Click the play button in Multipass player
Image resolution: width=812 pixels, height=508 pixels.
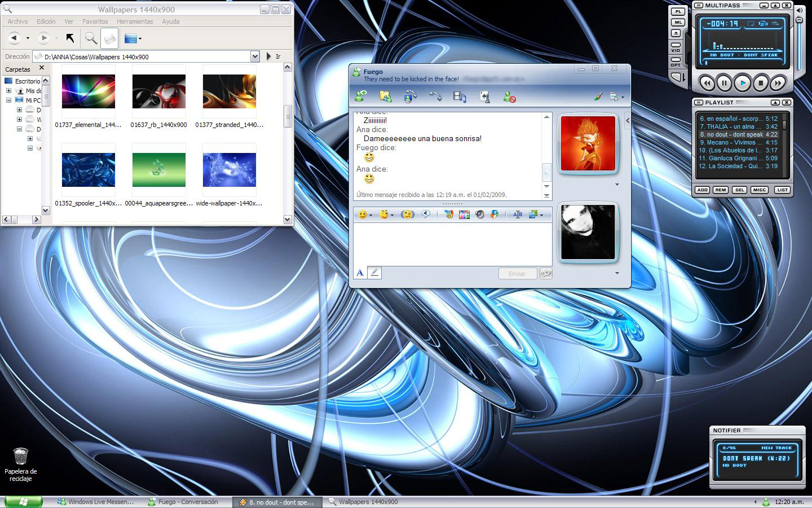click(x=743, y=83)
